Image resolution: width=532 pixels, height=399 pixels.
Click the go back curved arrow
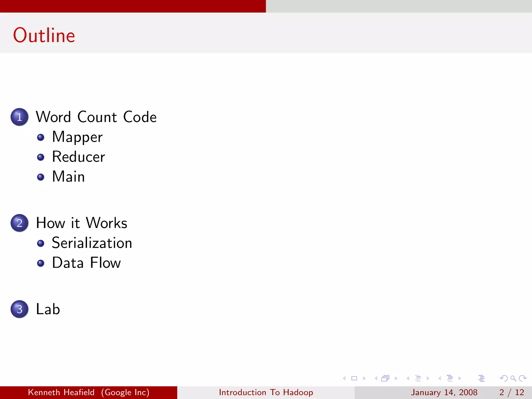click(503, 378)
